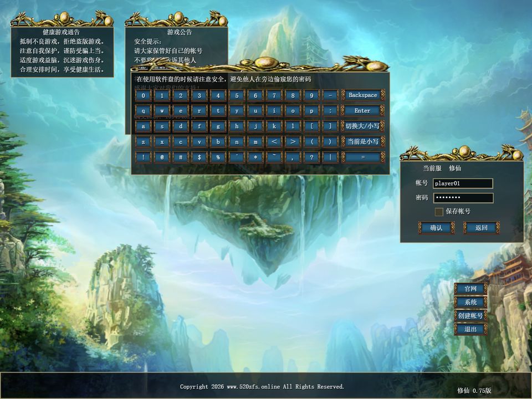Tap the exclamation mark key
532x399 pixels.
[x=143, y=157]
